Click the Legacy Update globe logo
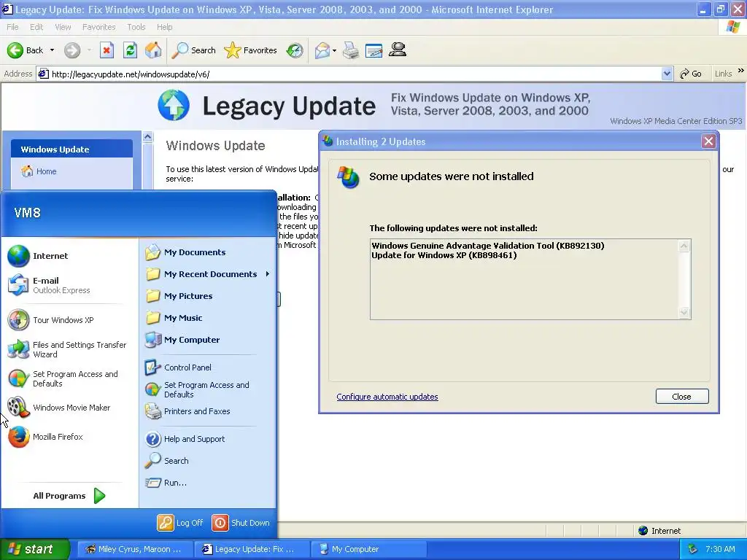This screenshot has width=747, height=560. pos(174,105)
